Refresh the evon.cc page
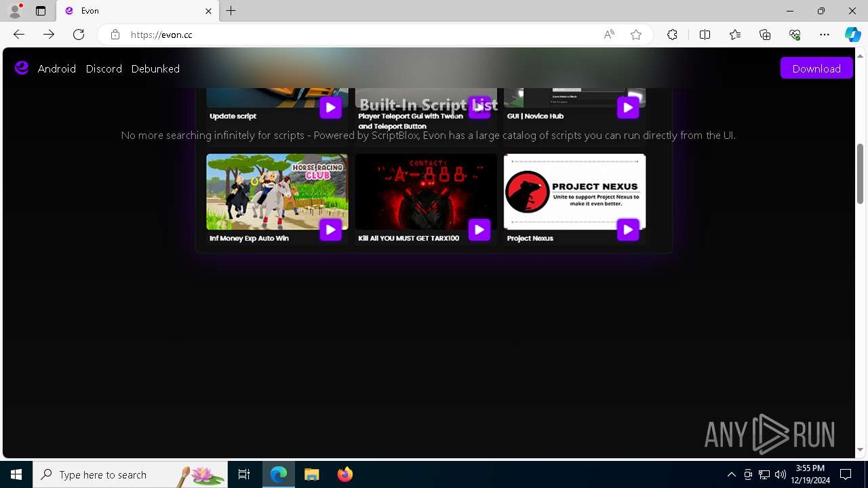Image resolution: width=868 pixels, height=488 pixels. 79,35
